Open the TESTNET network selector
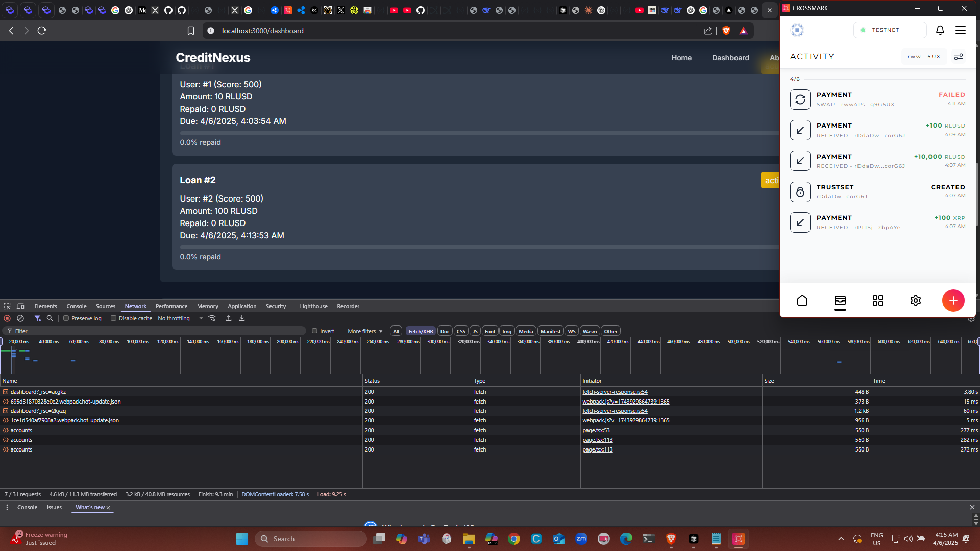The height and width of the screenshot is (551, 980). tap(889, 30)
